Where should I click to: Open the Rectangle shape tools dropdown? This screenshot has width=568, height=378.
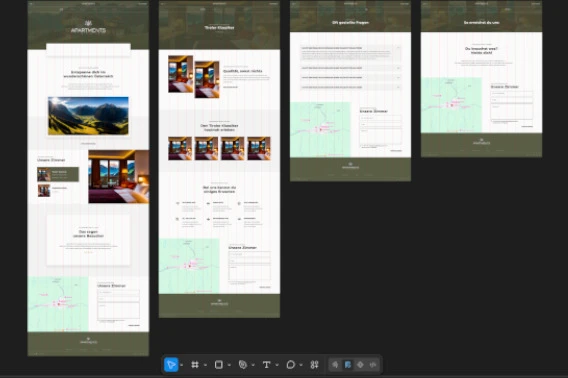point(229,365)
